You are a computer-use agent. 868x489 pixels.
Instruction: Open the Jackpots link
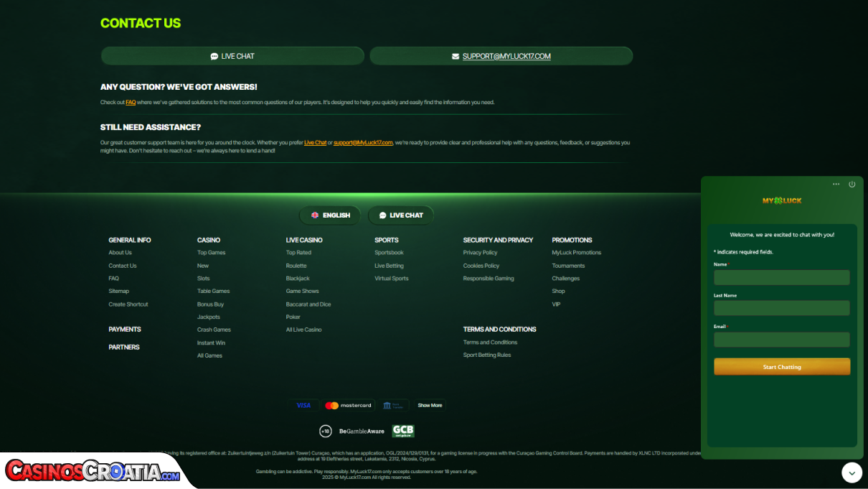[209, 317]
